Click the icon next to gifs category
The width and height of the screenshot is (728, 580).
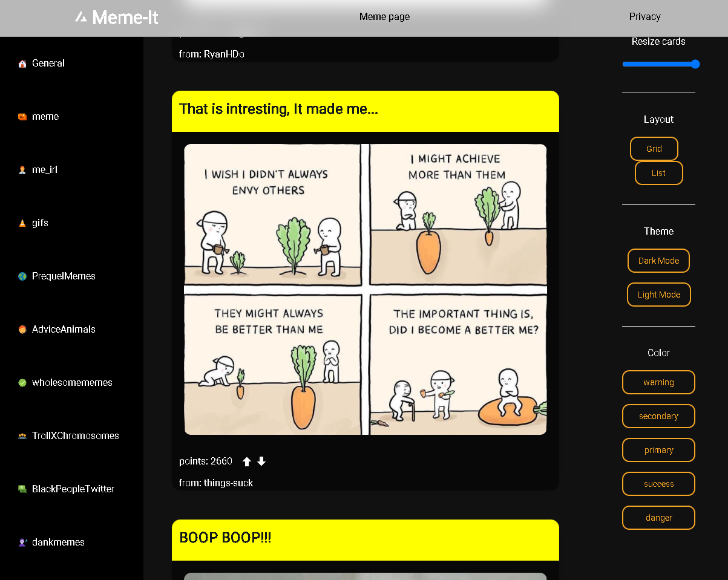[x=22, y=223]
